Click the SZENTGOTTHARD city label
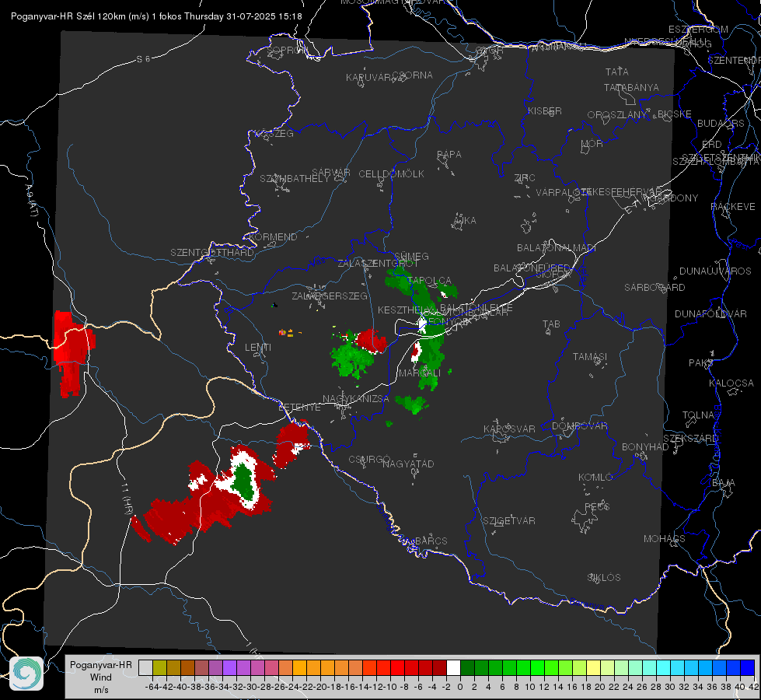 coord(212,253)
